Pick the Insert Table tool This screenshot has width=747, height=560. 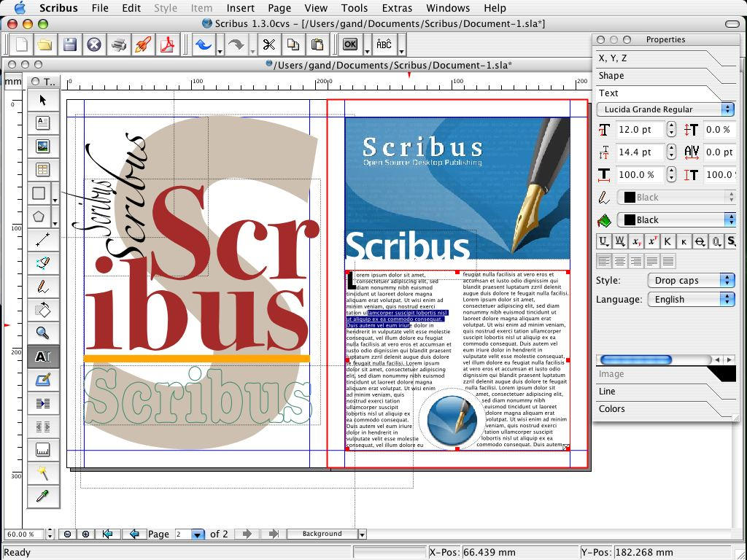click(43, 170)
